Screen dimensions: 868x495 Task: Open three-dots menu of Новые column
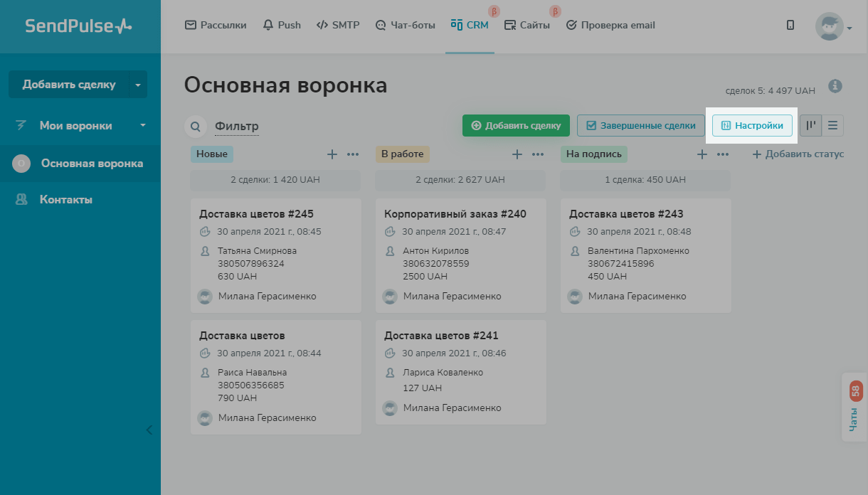pyautogui.click(x=353, y=154)
